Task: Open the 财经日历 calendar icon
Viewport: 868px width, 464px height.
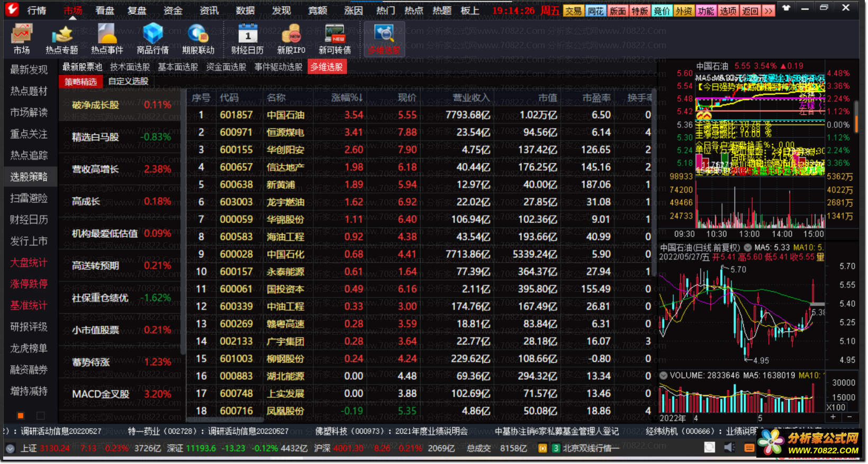Action: [247, 39]
